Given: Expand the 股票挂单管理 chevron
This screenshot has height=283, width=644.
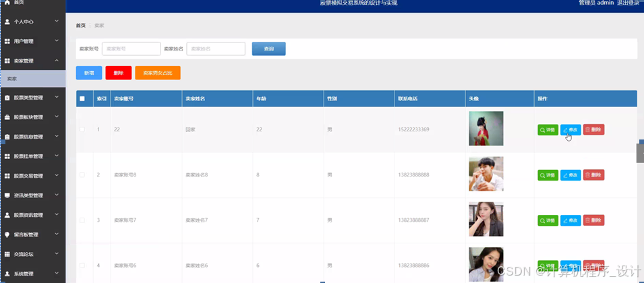Looking at the screenshot, I should coord(57,156).
